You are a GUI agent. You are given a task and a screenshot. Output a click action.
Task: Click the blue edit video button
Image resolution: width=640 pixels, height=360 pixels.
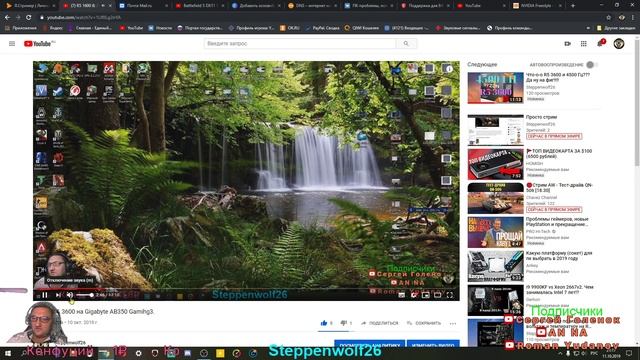pyautogui.click(x=433, y=344)
